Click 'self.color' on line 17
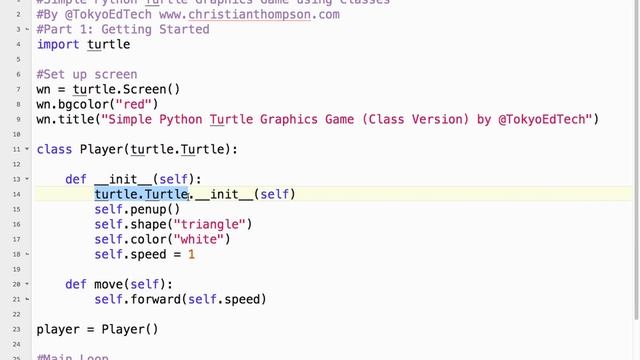The width and height of the screenshot is (640, 360). tap(130, 239)
